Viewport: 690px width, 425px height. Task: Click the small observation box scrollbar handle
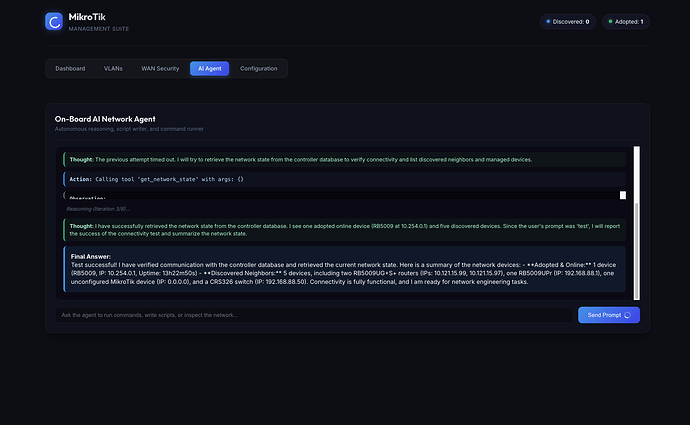pyautogui.click(x=623, y=195)
